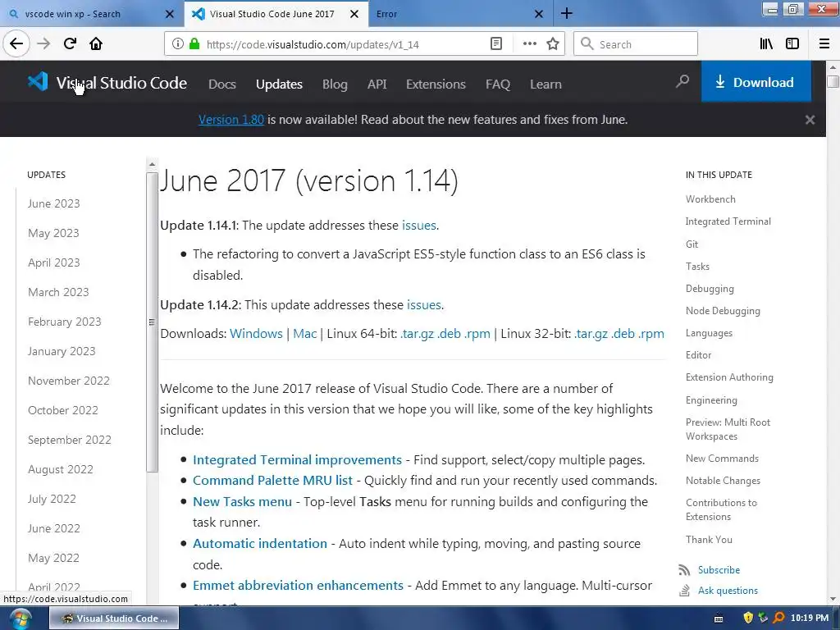This screenshot has height=630, width=840.
Task: Open the New Tasks menu link
Action: 242,501
